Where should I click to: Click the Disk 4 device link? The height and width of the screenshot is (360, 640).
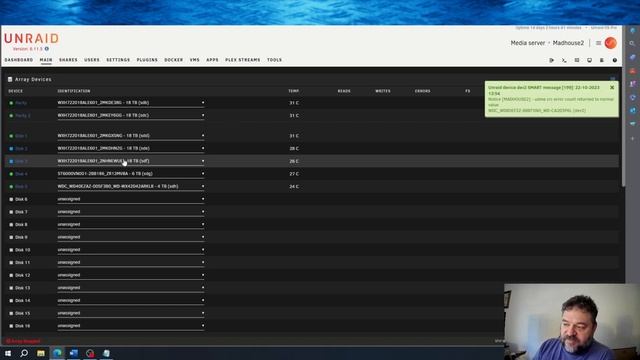click(21, 174)
